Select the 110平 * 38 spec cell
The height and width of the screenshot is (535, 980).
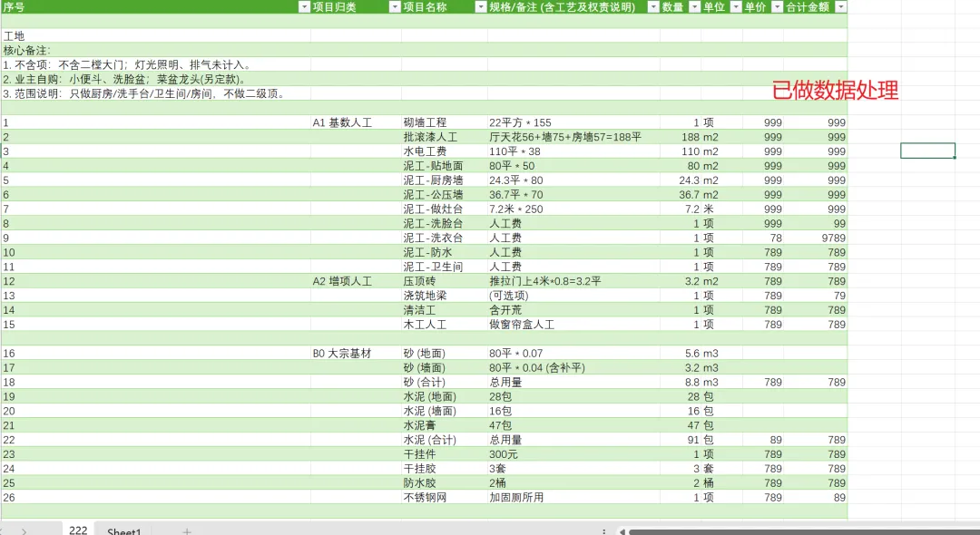click(x=573, y=151)
